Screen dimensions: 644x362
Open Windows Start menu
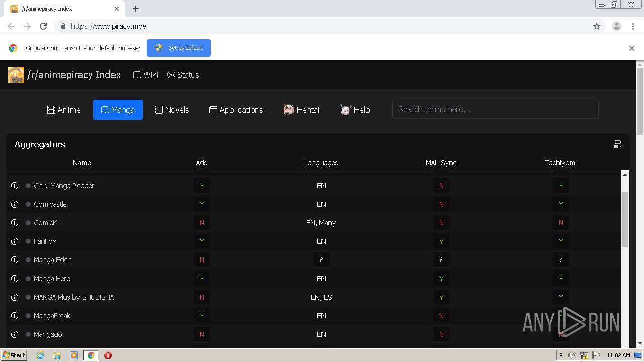pos(14,355)
